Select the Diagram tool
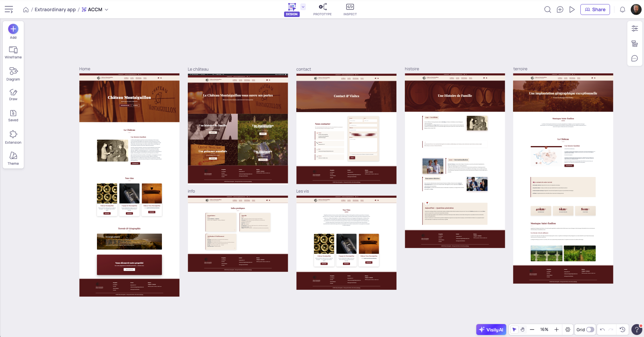The height and width of the screenshot is (337, 644). coord(13,74)
